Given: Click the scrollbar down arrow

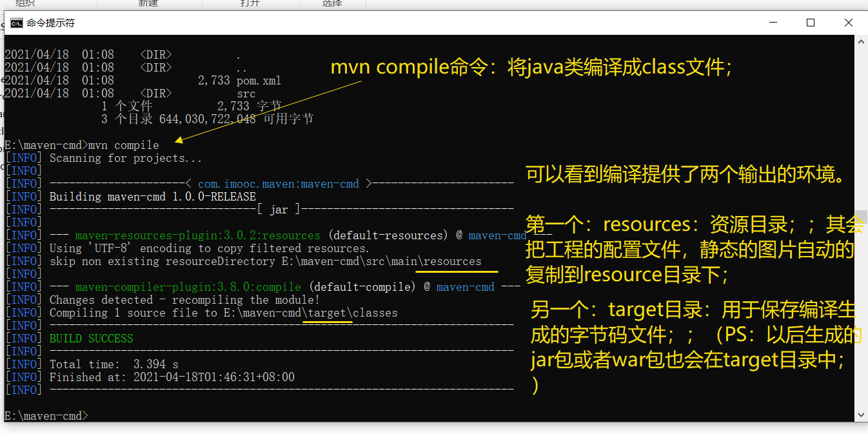Looking at the screenshot, I should (x=860, y=415).
